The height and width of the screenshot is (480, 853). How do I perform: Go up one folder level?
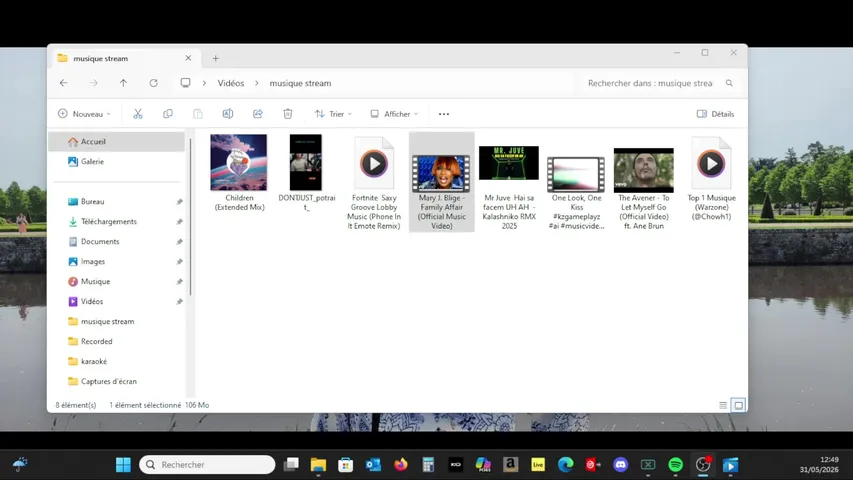(x=123, y=83)
